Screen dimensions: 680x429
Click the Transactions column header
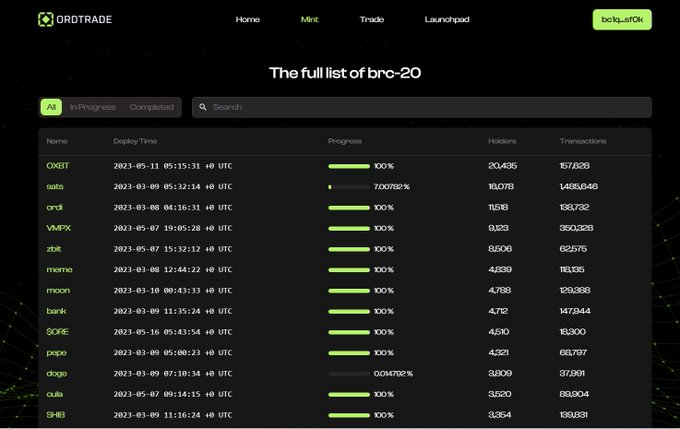tap(583, 141)
